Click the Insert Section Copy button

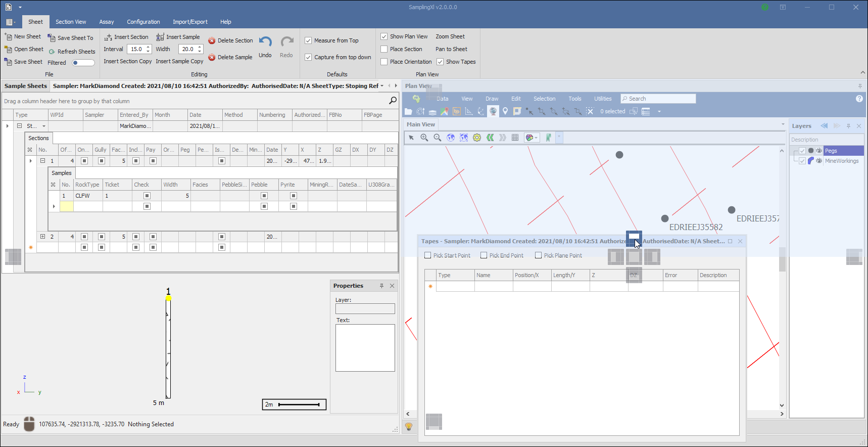coord(127,61)
